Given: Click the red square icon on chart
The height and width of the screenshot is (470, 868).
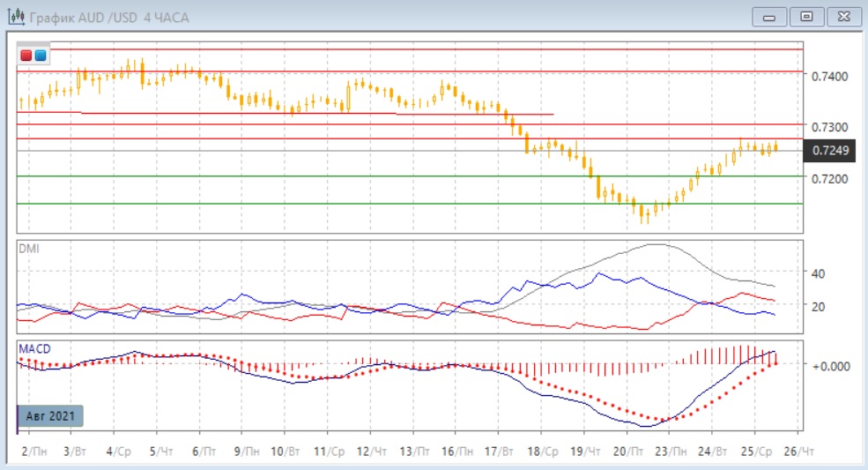Looking at the screenshot, I should pyautogui.click(x=26, y=56).
